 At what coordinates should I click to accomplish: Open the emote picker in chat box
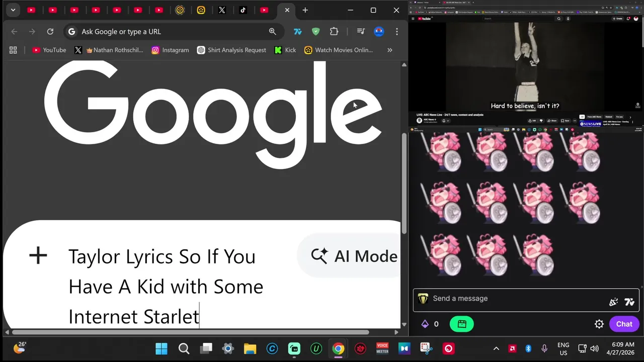pyautogui.click(x=613, y=302)
